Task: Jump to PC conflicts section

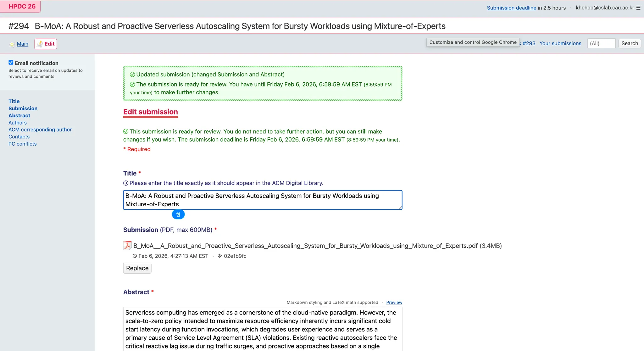Action: click(22, 144)
